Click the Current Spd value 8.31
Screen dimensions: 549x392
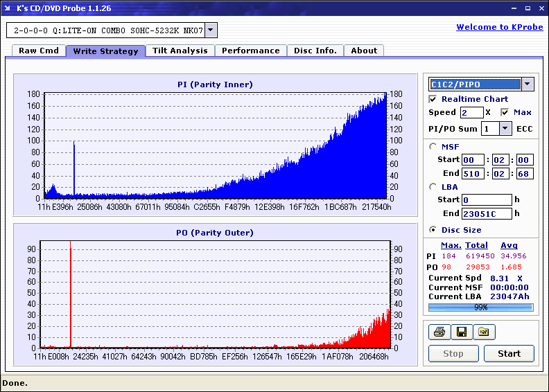click(499, 278)
